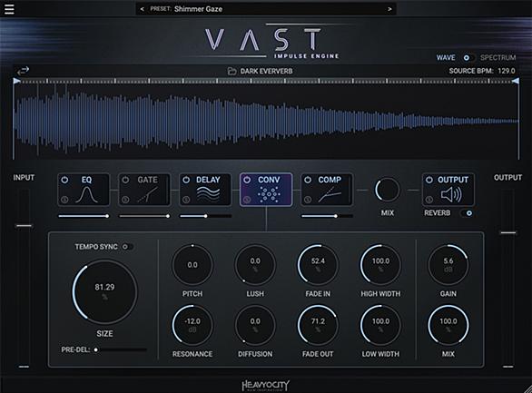Viewport: 532px width, 393px height.
Task: Click the reverse impulse arrows icon
Action: [x=23, y=71]
